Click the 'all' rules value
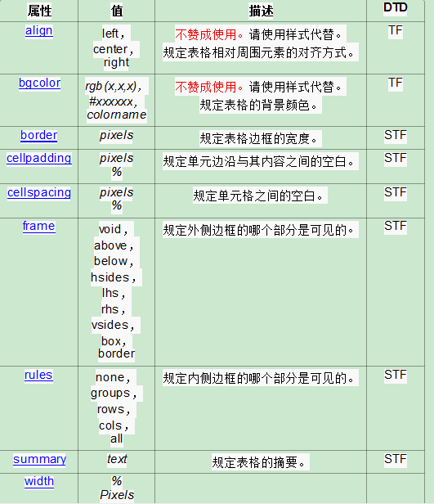Image resolution: width=434 pixels, height=504 pixels. [x=116, y=439]
